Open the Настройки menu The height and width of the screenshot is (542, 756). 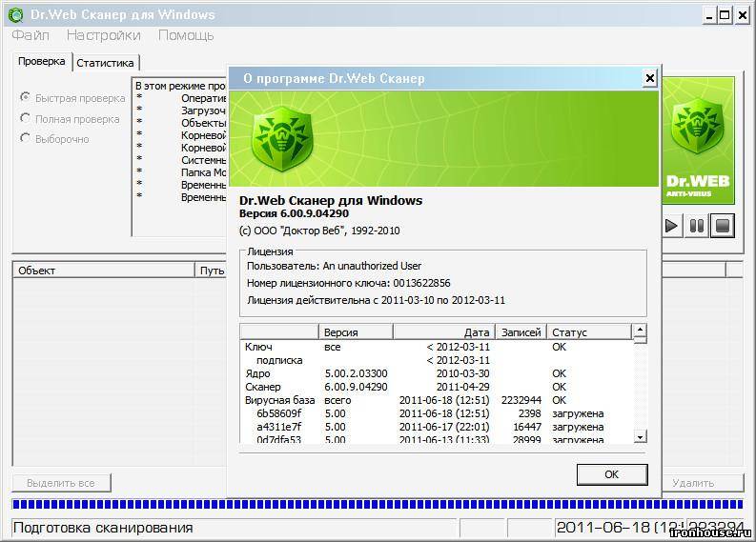pyautogui.click(x=104, y=35)
